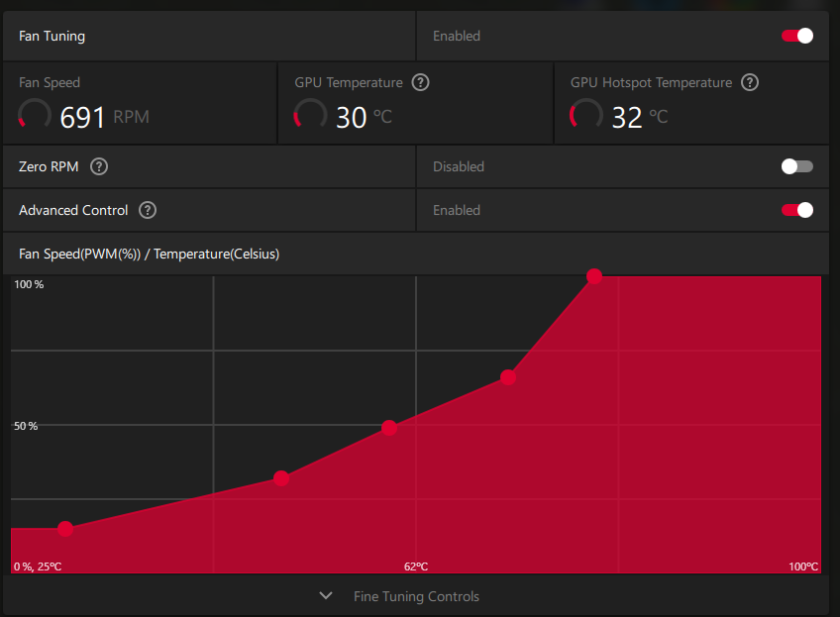Click the Fan Speed(PWM(%)) / Temperature(Celsius) heading
840x617 pixels.
149,254
